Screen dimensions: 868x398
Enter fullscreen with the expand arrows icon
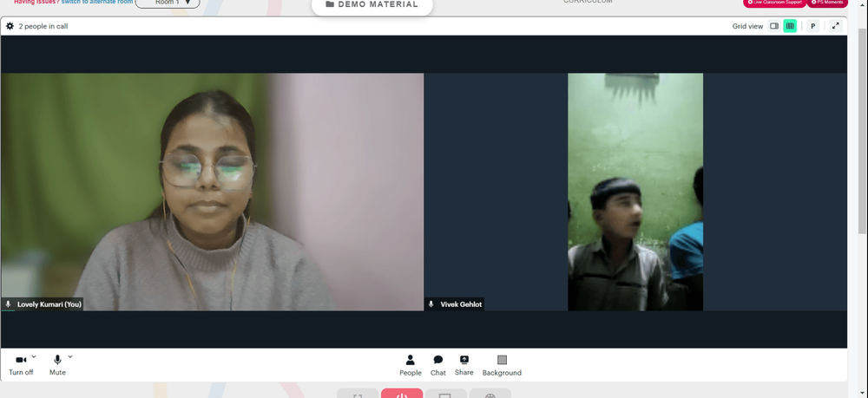coord(835,26)
